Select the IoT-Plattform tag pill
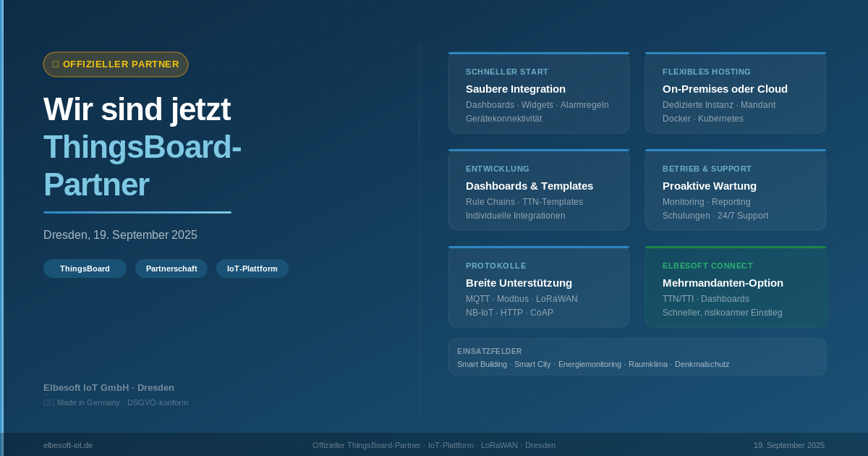868x456 pixels. pos(252,269)
